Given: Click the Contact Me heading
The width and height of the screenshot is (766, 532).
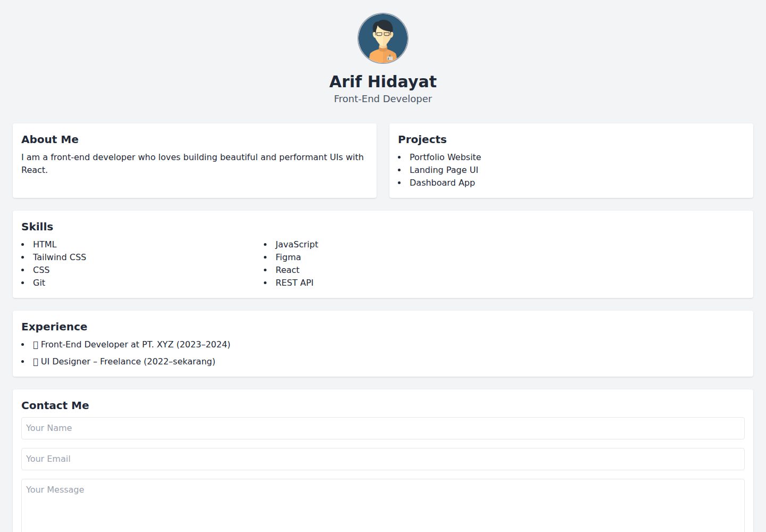Looking at the screenshot, I should tap(55, 405).
